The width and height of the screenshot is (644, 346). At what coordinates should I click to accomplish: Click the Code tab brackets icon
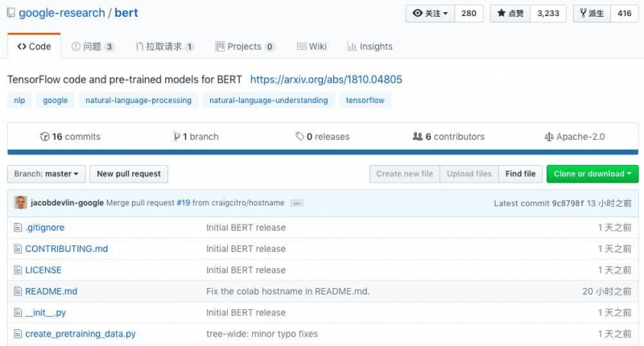tap(22, 47)
